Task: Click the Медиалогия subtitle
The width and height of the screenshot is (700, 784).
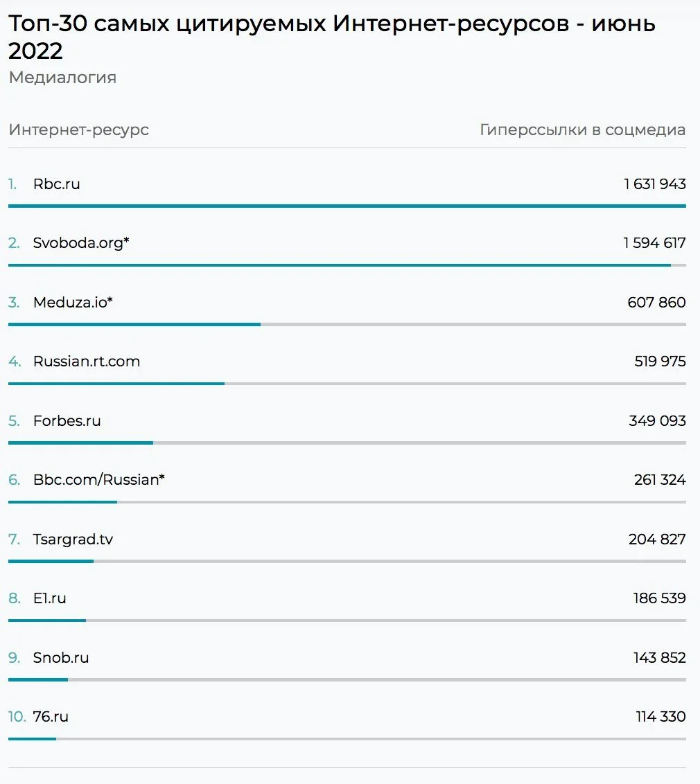Action: click(62, 78)
